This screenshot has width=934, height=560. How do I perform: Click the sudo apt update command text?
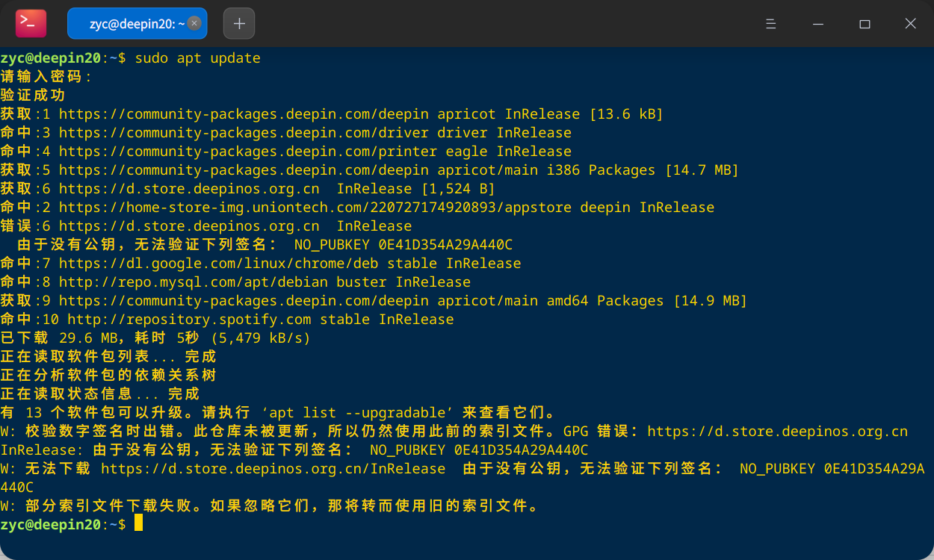198,57
